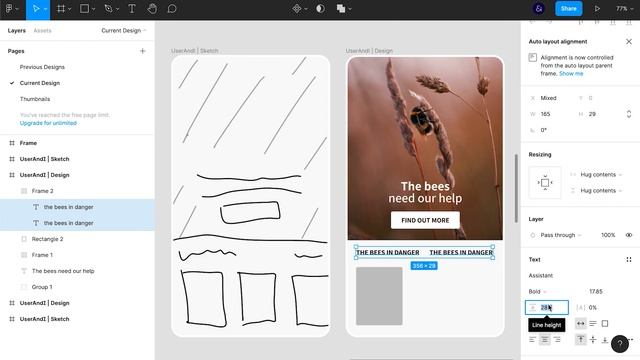Click the Use as mask icon

(320, 9)
